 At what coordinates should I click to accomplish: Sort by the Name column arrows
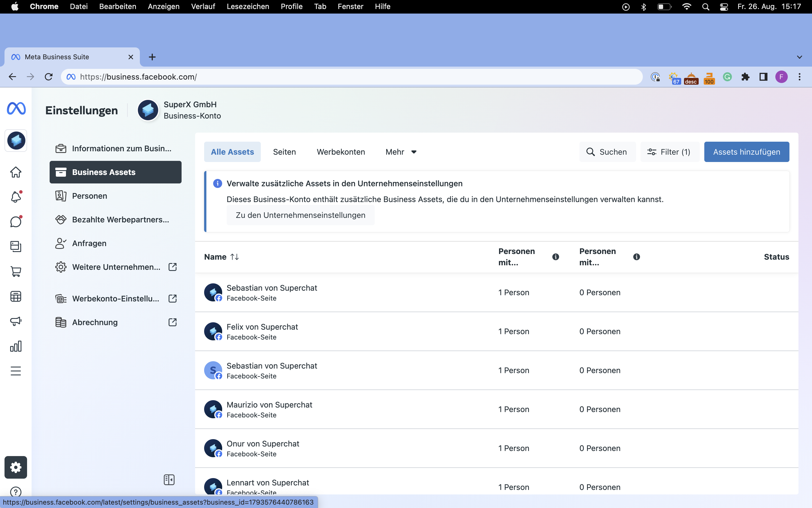pyautogui.click(x=235, y=257)
